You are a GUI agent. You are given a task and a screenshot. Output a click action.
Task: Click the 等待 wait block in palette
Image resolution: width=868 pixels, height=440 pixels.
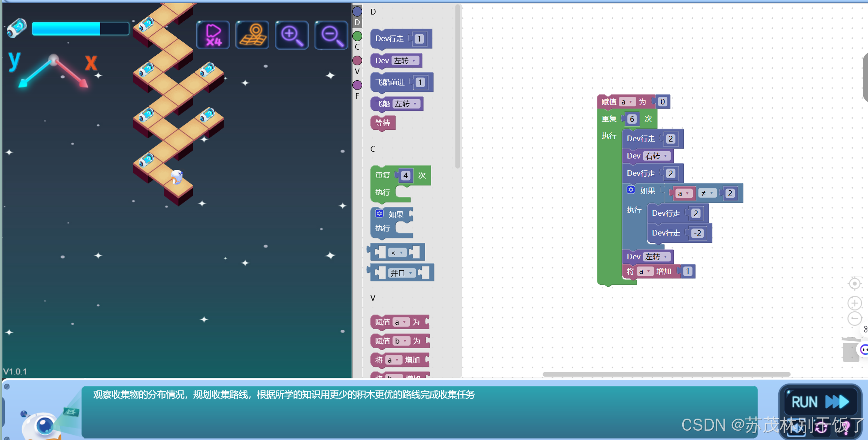(382, 123)
